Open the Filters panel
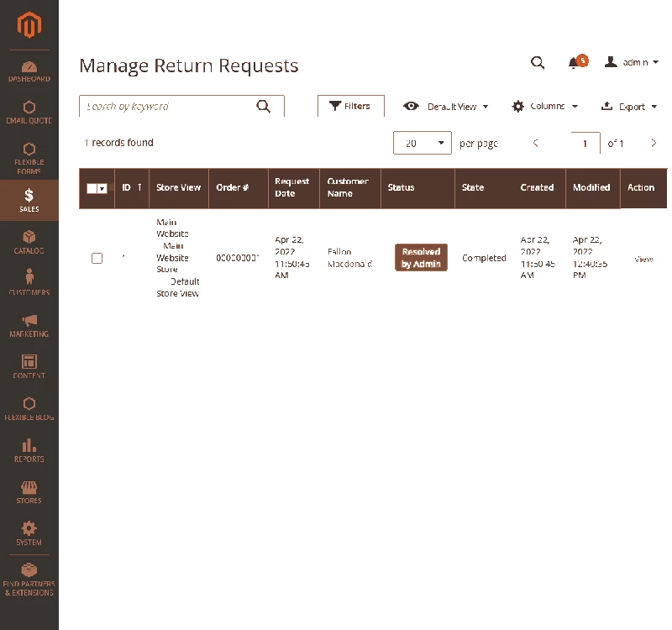Viewport: 672px width, 630px height. pos(350,106)
